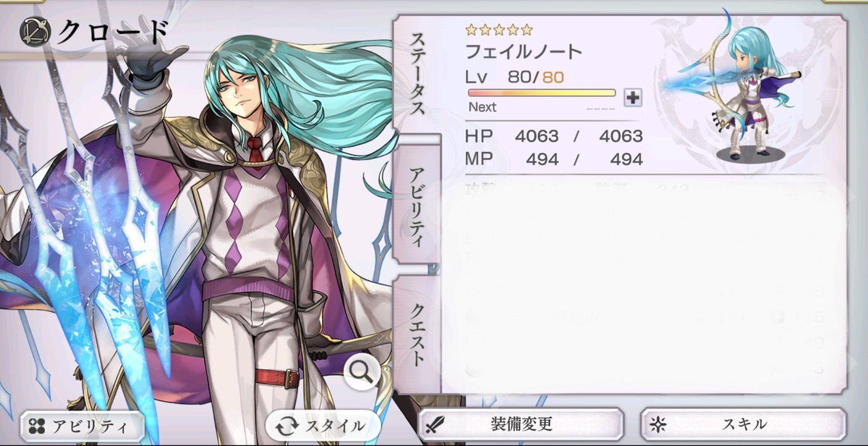Click the plus button beside experience bar
This screenshot has width=868, height=446.
click(633, 97)
